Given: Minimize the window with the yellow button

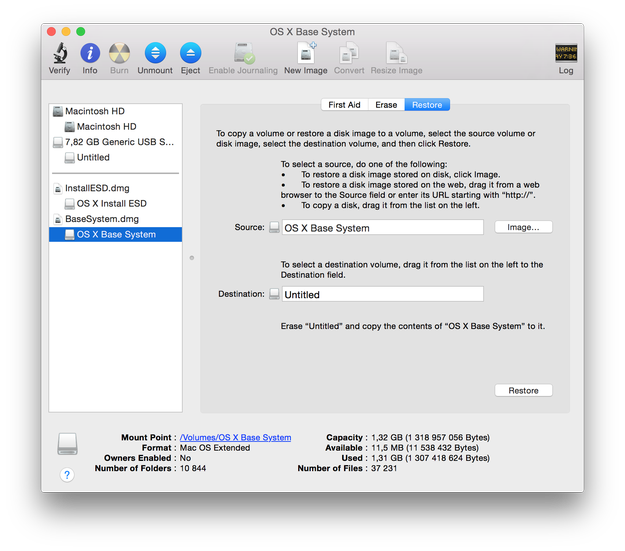Looking at the screenshot, I should [66, 31].
